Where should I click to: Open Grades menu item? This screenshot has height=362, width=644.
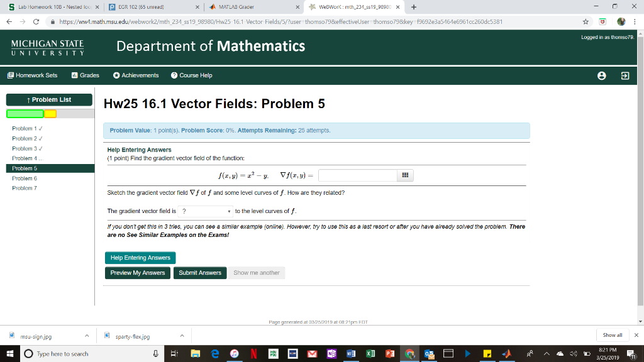point(86,75)
